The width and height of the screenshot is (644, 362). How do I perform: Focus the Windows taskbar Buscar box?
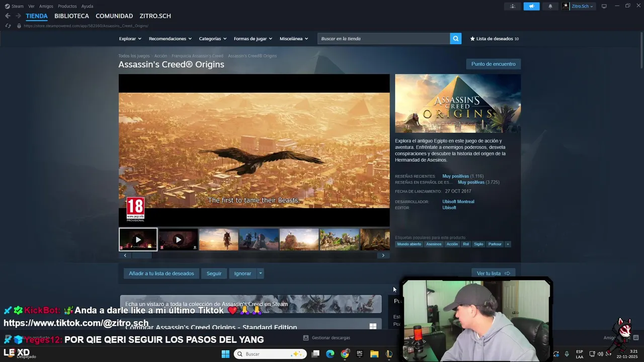tap(270, 354)
